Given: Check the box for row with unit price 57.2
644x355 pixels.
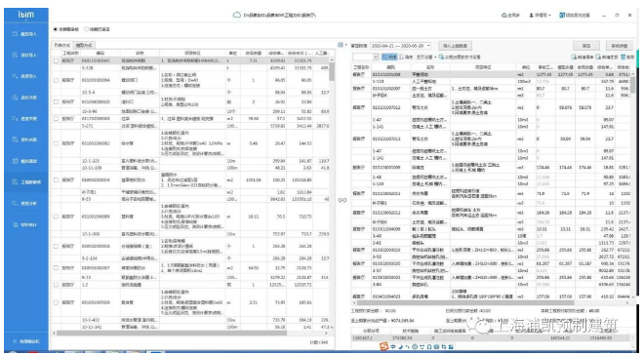Looking at the screenshot, I should coord(56,119).
